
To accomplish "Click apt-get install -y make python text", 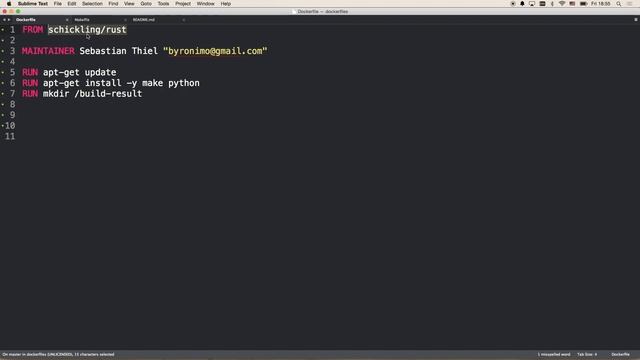I will [121, 83].
